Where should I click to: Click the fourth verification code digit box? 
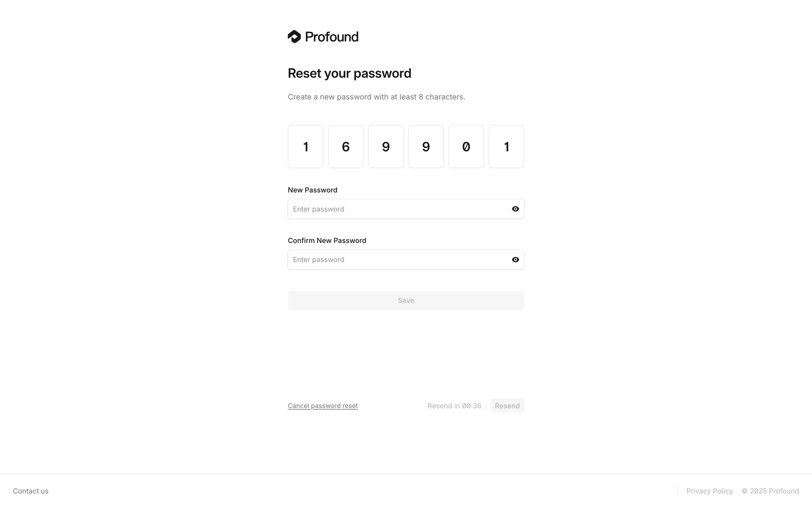[x=426, y=146]
